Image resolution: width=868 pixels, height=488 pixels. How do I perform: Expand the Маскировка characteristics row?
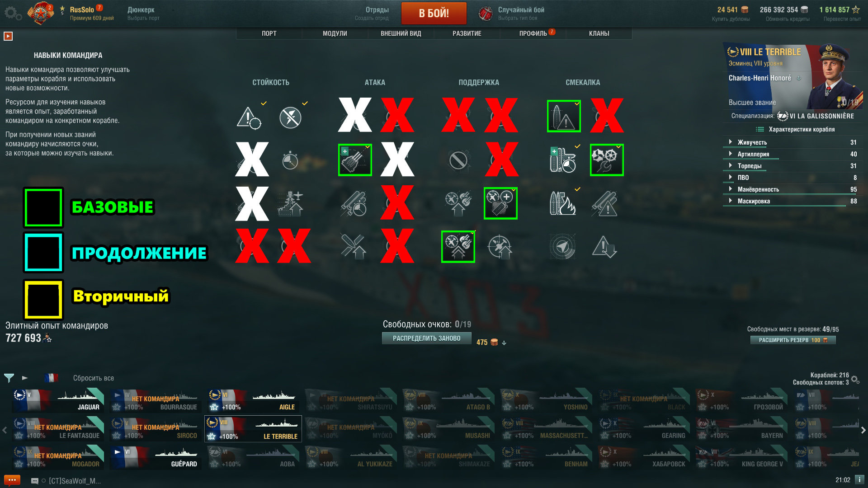click(x=791, y=201)
